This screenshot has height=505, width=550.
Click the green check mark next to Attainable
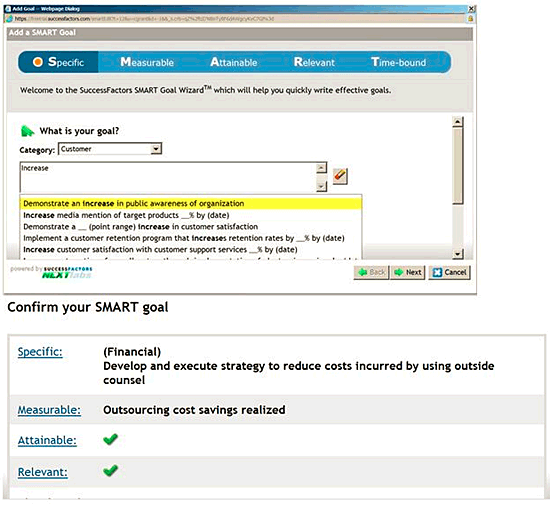(x=110, y=439)
